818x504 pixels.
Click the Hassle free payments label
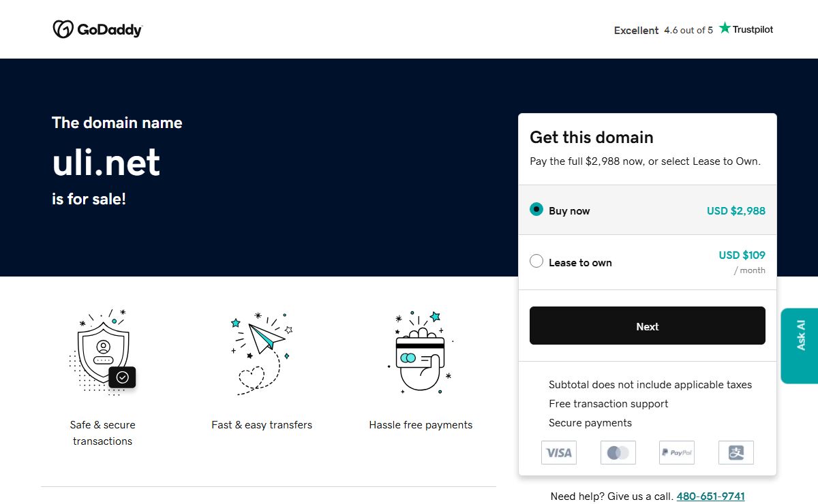coord(421,425)
